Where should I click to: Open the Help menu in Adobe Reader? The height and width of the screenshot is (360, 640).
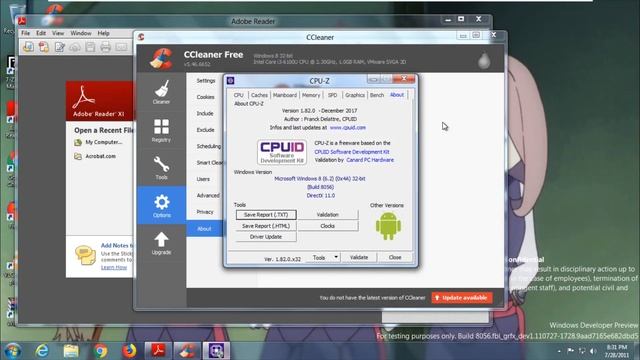(x=103, y=33)
